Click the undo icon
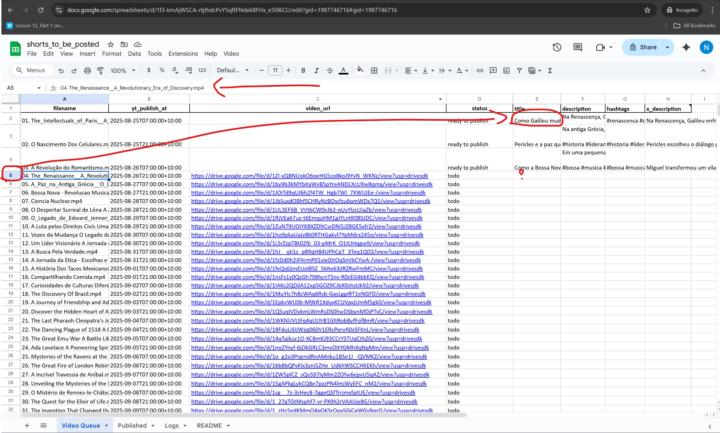The image size is (720, 433). click(61, 71)
